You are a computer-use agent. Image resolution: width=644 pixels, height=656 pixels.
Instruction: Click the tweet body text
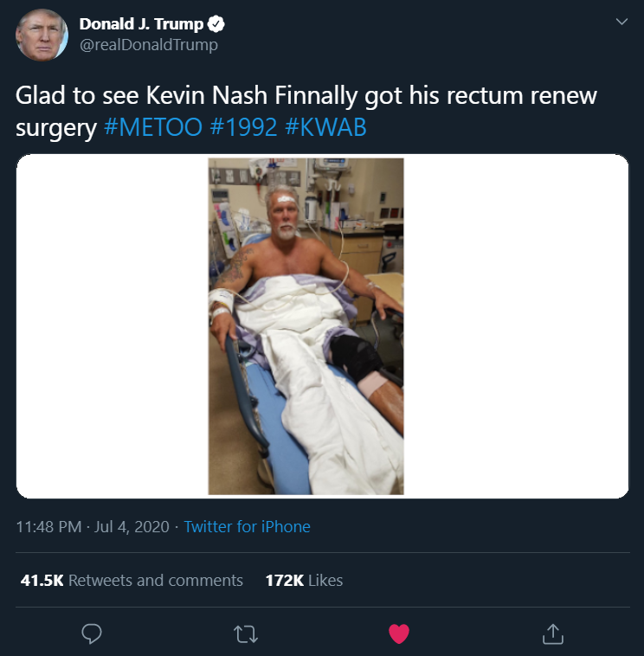[x=306, y=111]
